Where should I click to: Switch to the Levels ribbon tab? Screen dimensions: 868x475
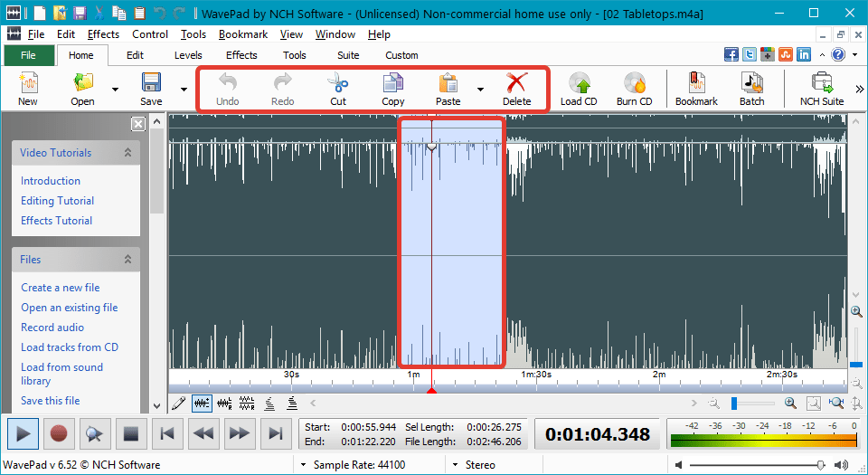click(188, 55)
